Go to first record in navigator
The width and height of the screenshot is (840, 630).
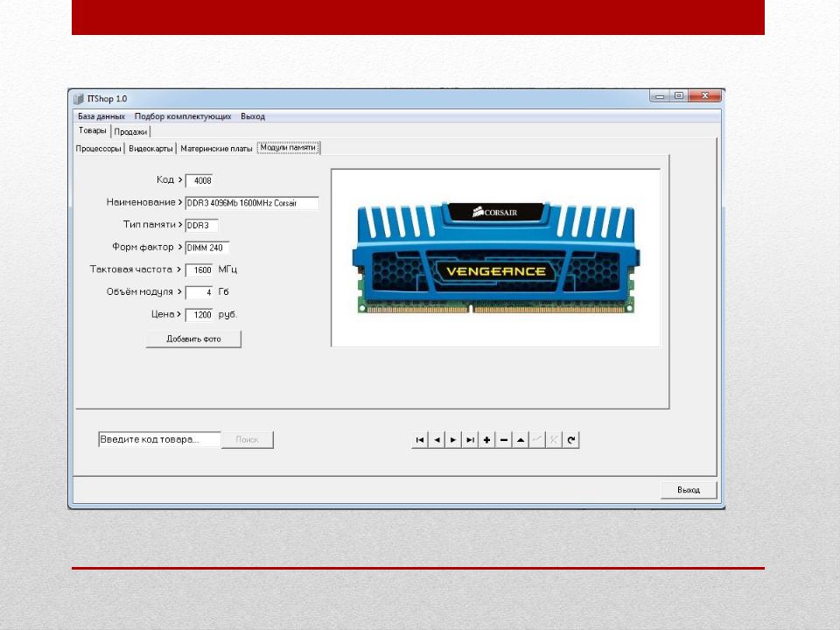tap(420, 440)
